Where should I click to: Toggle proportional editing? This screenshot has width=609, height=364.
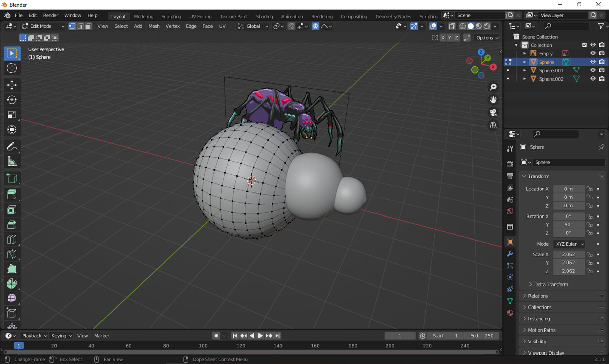point(315,26)
